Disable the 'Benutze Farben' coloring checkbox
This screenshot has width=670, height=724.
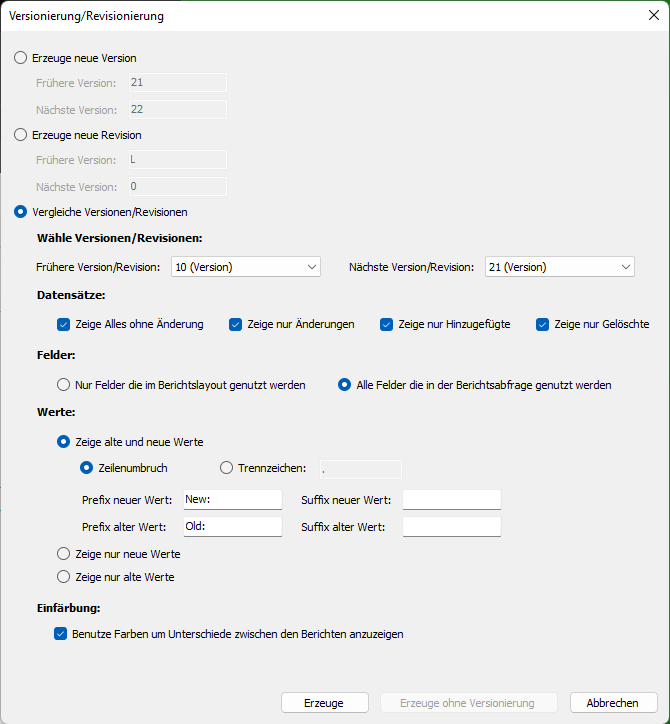[60, 633]
